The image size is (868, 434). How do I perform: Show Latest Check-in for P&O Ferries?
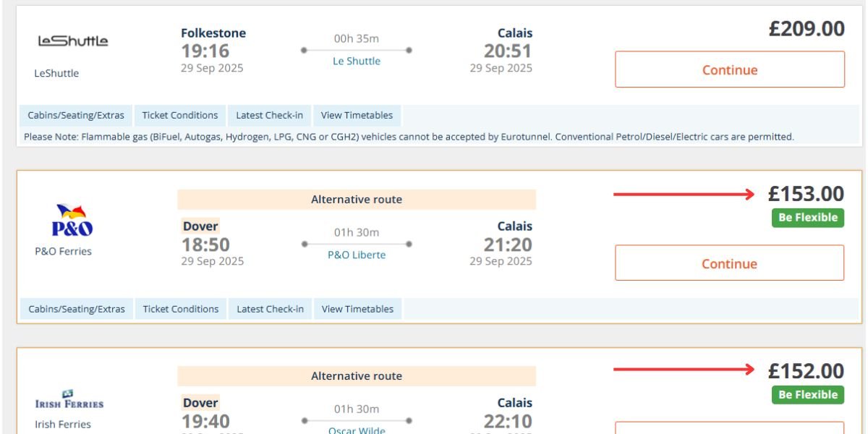pos(270,310)
